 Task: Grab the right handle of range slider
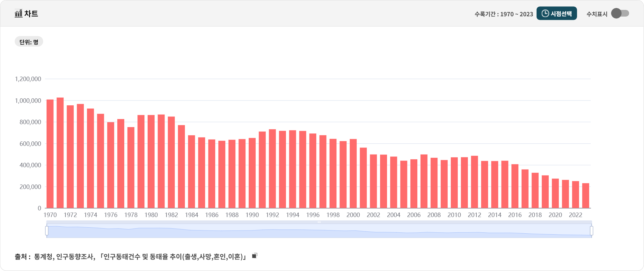(592, 230)
